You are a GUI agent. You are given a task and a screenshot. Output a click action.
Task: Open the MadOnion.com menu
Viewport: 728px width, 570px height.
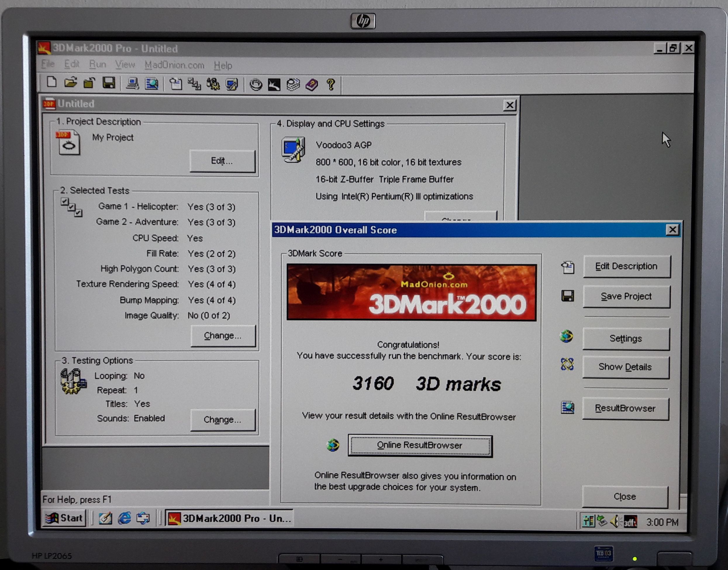click(174, 65)
